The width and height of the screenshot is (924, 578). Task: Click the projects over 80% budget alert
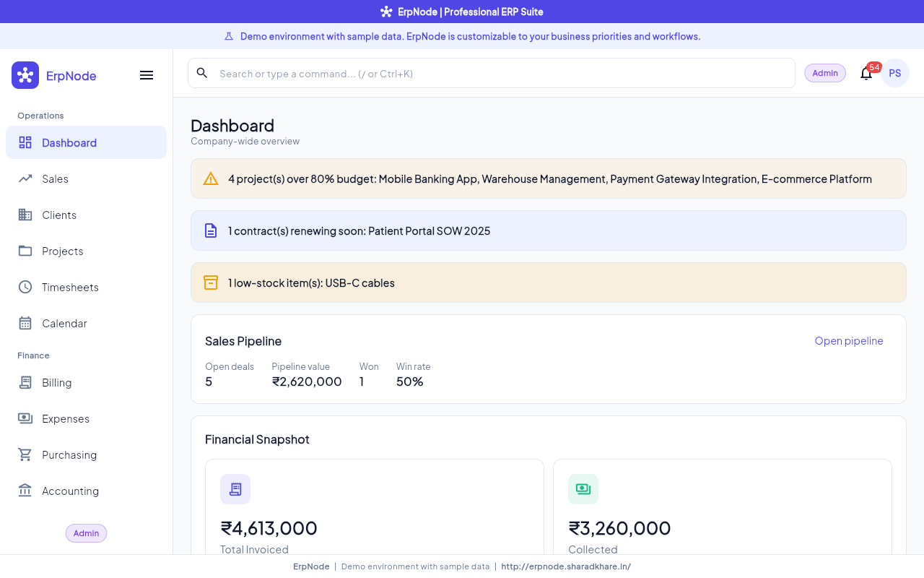[549, 178]
